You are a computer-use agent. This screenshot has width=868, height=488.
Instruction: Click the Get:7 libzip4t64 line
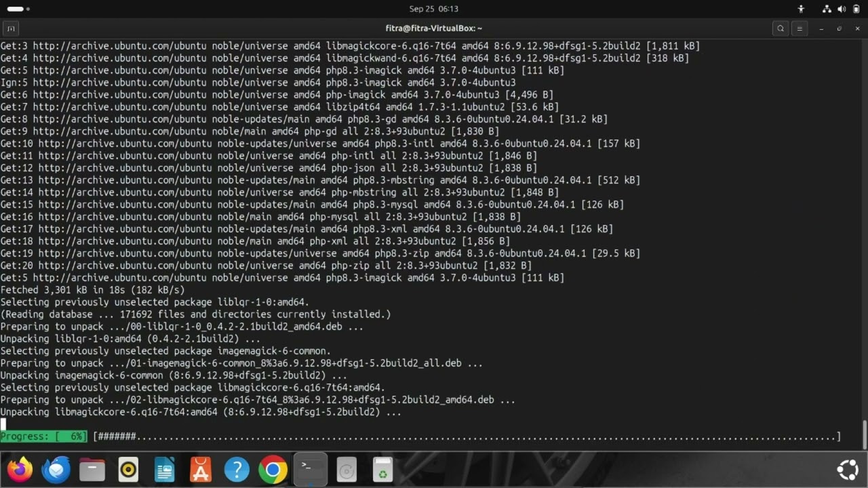pyautogui.click(x=279, y=107)
